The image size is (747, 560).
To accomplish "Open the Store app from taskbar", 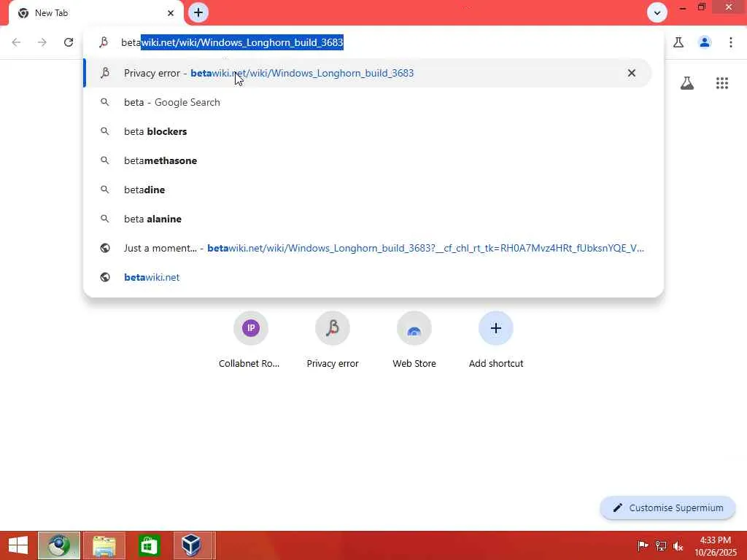I will [x=149, y=545].
